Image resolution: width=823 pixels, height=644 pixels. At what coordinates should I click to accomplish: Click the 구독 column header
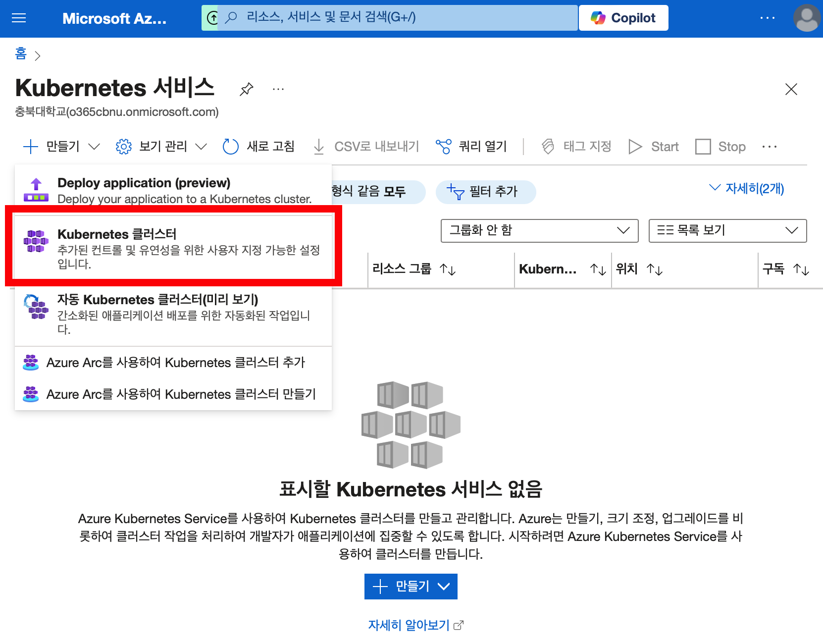(773, 269)
